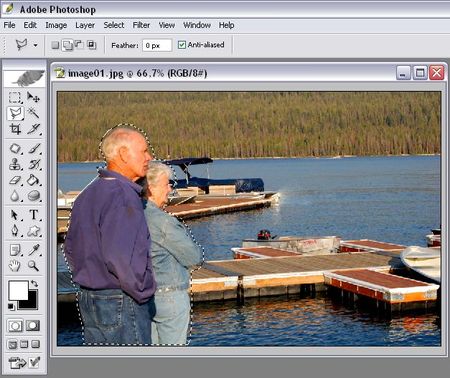Choose Intersect with Selection mode

[x=91, y=44]
